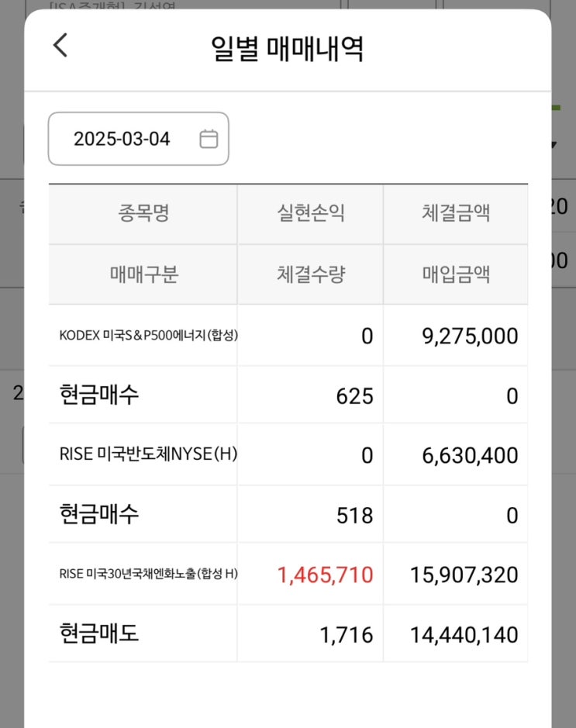Select the 체결수량 column header
The height and width of the screenshot is (728, 576).
[x=311, y=274]
